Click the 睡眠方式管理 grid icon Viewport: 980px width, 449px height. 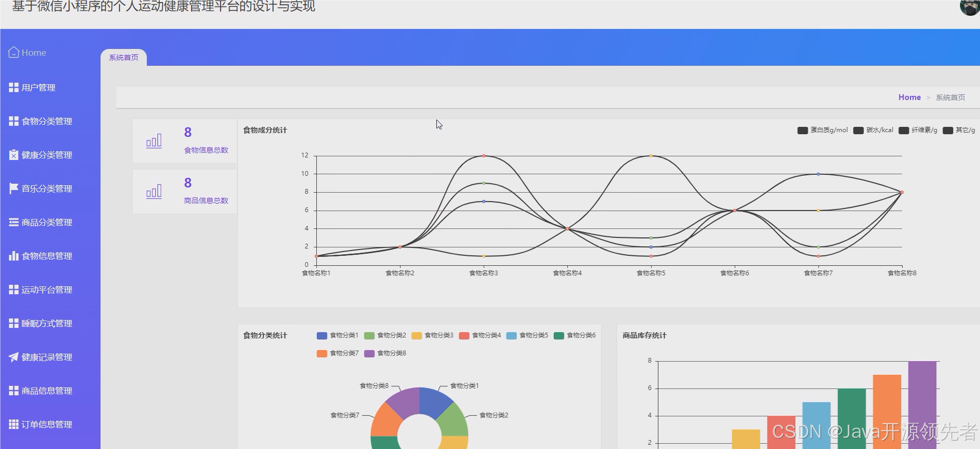click(14, 323)
